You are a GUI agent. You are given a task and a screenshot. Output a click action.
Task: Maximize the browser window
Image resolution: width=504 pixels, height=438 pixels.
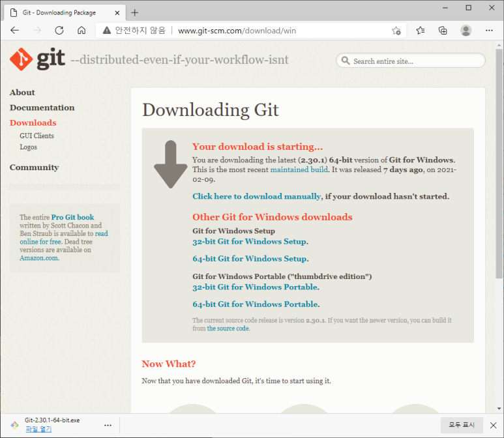pos(469,8)
